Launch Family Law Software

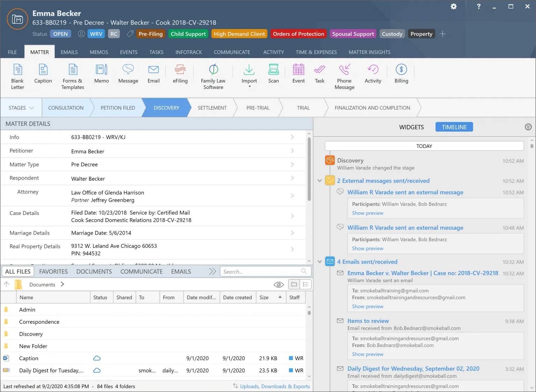tap(213, 76)
